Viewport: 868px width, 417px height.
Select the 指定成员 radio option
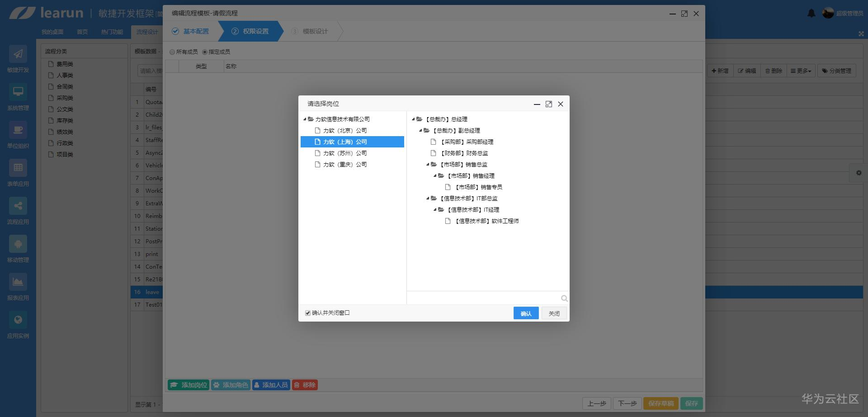204,52
